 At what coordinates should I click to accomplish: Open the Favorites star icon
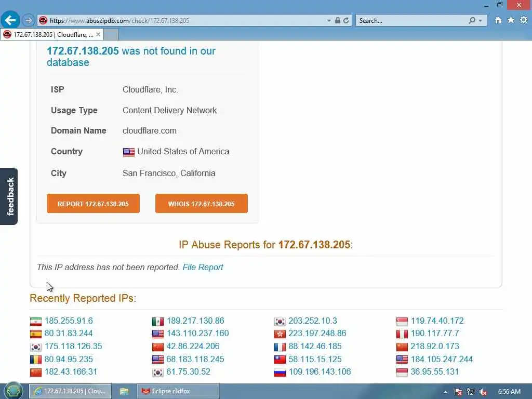click(511, 20)
